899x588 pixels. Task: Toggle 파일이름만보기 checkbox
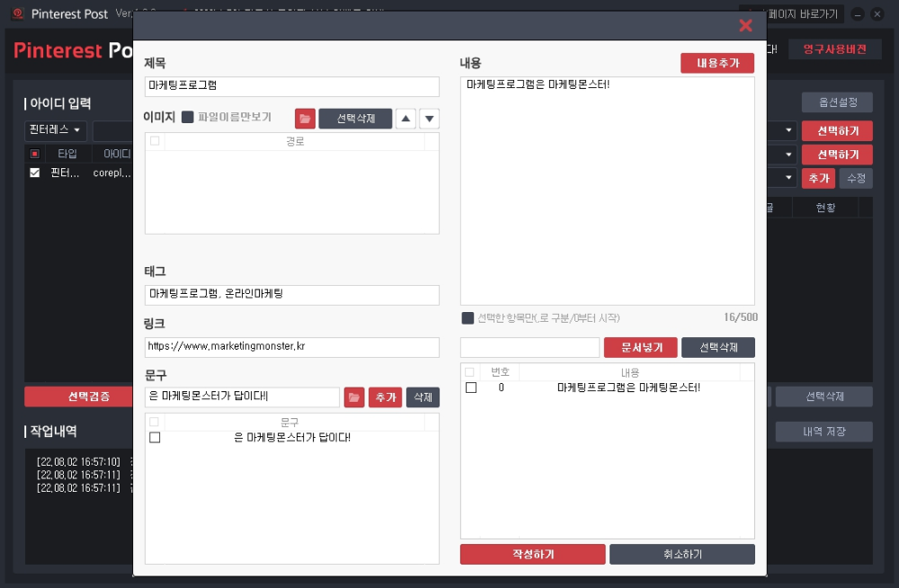[x=188, y=117]
